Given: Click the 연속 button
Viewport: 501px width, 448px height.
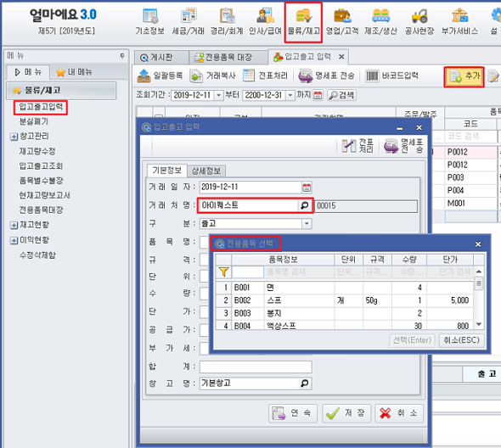Looking at the screenshot, I should [293, 413].
